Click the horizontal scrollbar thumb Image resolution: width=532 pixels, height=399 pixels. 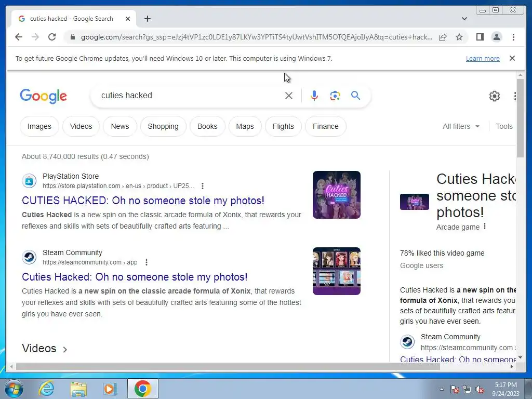pos(228,366)
